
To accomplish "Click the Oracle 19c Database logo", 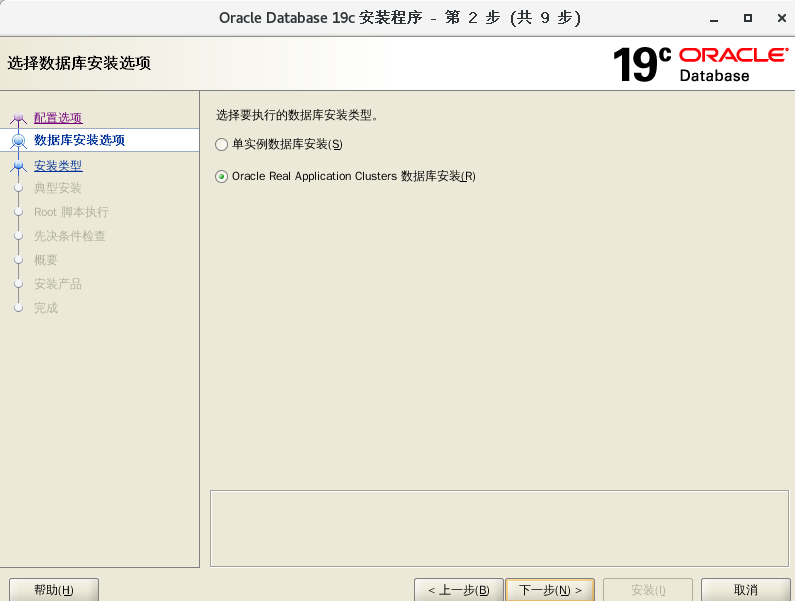I will click(701, 64).
